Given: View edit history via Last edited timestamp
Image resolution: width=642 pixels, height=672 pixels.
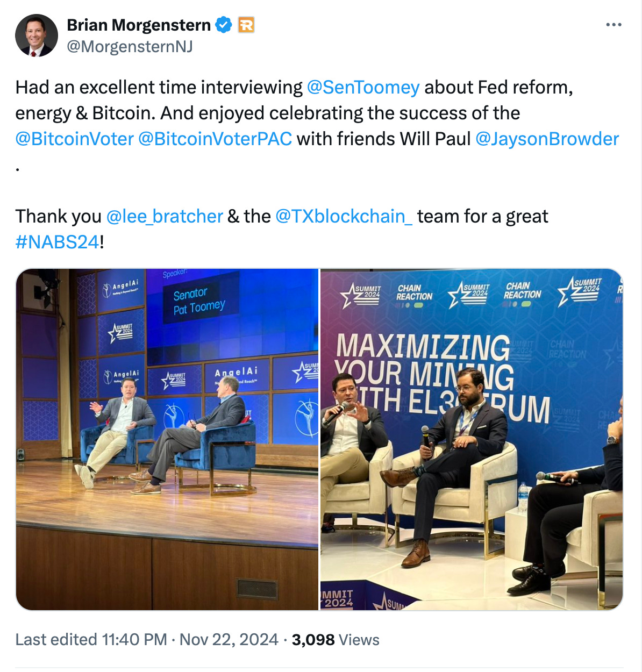Looking at the screenshot, I should coord(91,640).
